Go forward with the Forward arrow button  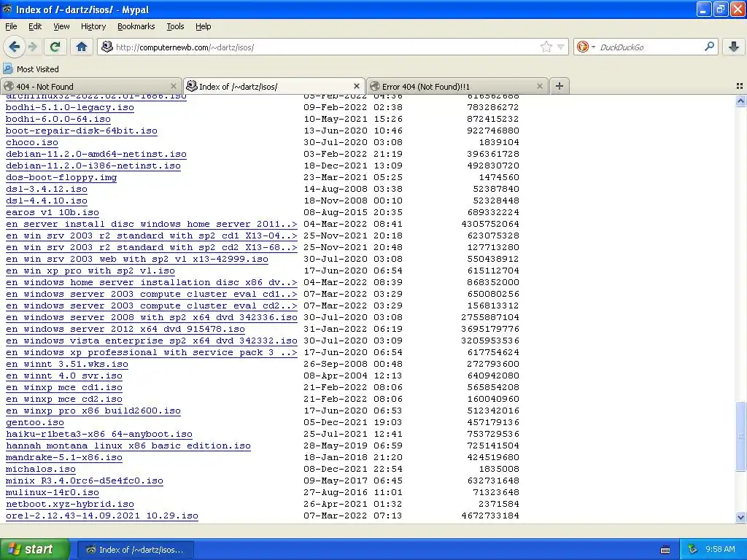[x=32, y=47]
